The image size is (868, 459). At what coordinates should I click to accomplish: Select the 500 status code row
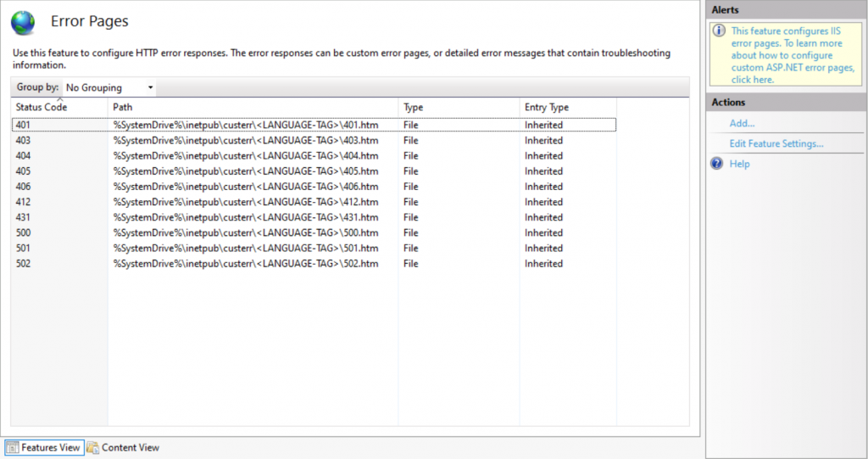[314, 232]
